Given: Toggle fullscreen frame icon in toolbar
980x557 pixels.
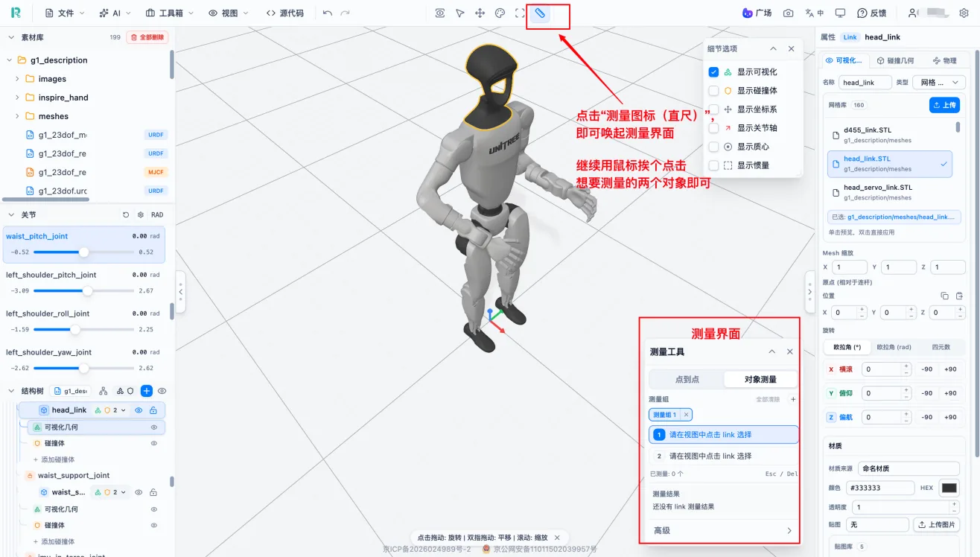Looking at the screenshot, I should pyautogui.click(x=520, y=13).
